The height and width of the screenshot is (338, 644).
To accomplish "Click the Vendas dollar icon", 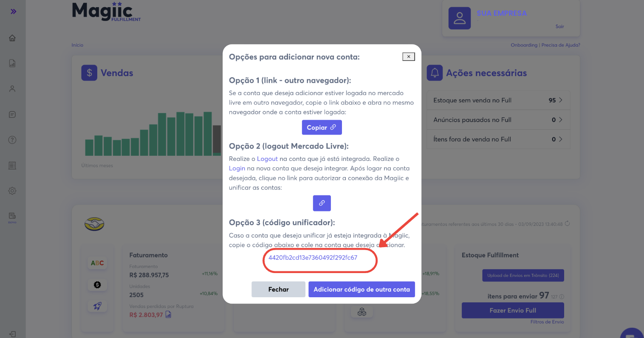I will (x=89, y=73).
